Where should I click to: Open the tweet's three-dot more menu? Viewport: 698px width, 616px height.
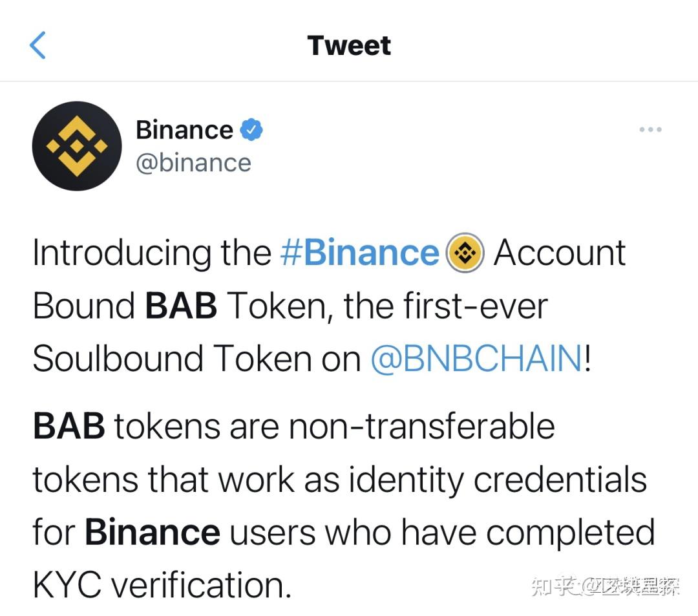pyautogui.click(x=650, y=130)
